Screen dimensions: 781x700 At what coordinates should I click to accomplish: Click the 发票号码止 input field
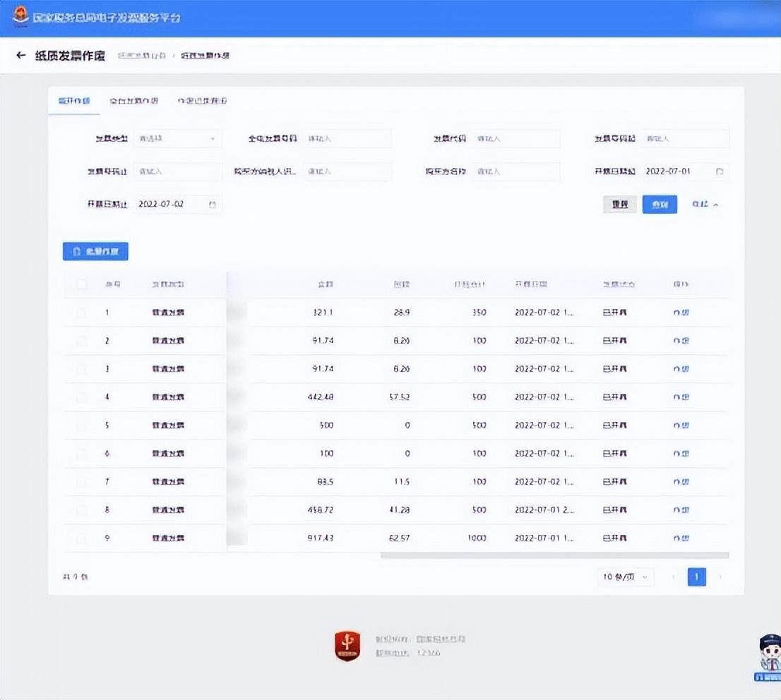point(177,171)
